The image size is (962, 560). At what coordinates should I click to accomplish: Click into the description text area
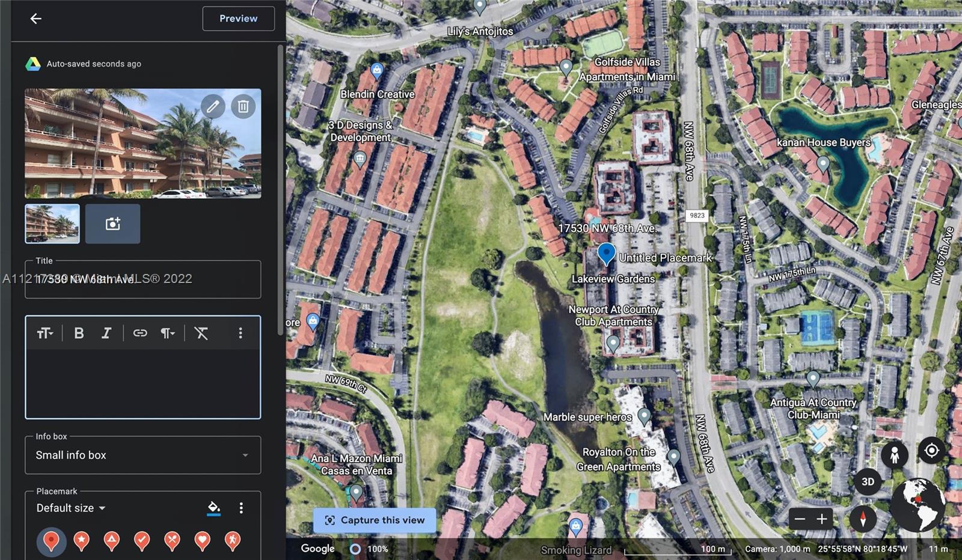tap(142, 383)
